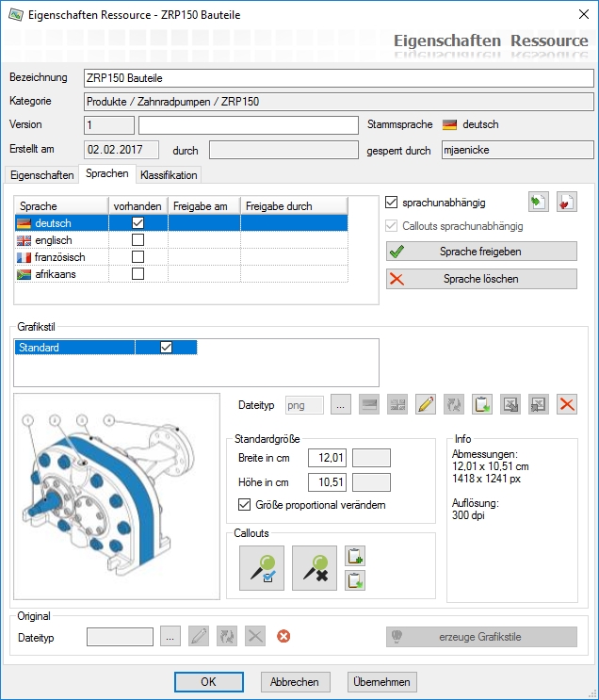Click the Sprache freigeben button

481,252
